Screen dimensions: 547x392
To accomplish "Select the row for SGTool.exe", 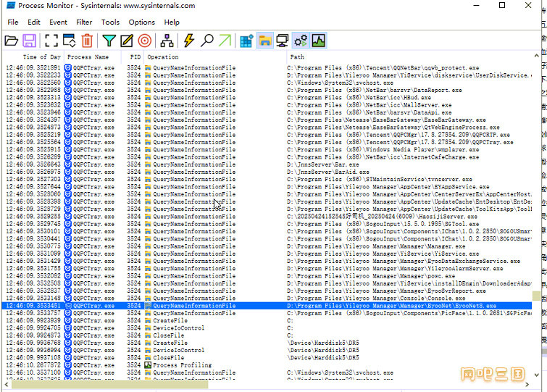I will (267, 224).
